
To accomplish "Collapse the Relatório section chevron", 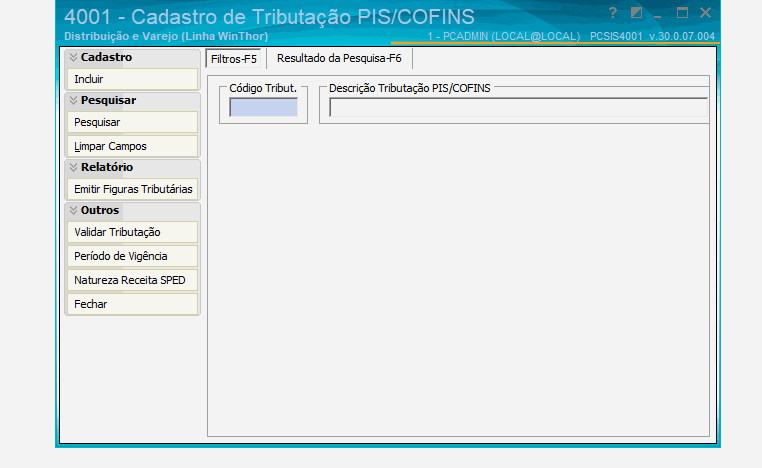I will coord(73,167).
